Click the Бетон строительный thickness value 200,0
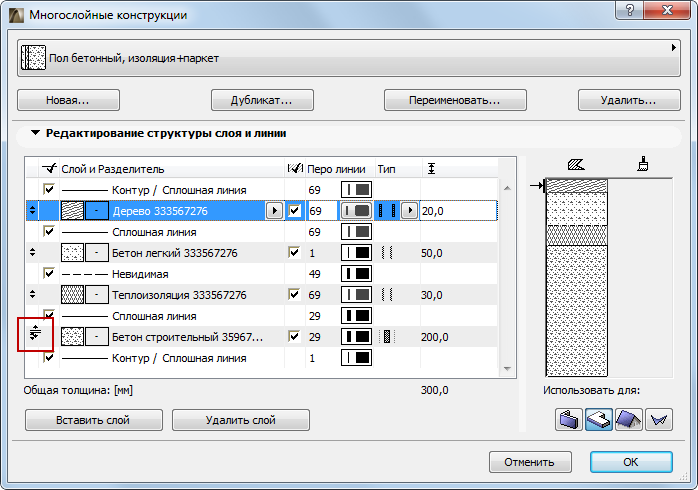 pos(435,337)
